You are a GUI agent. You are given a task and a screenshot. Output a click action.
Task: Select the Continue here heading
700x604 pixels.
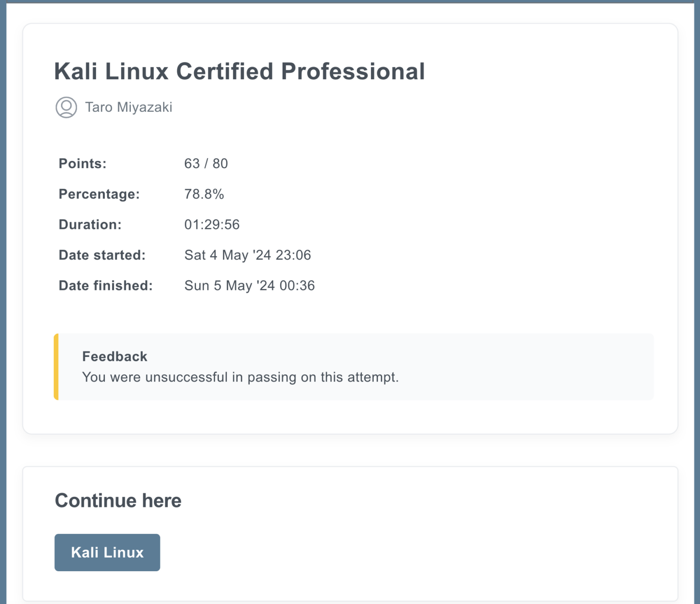click(x=118, y=500)
